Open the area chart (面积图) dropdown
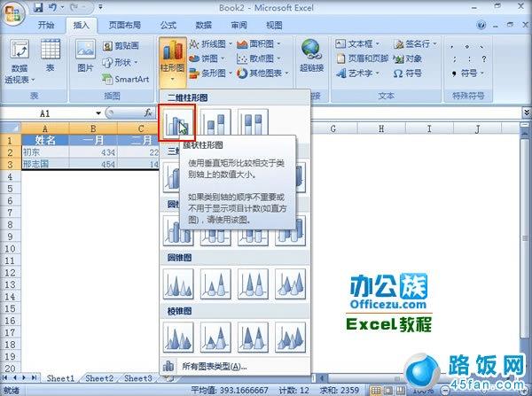 pos(259,43)
